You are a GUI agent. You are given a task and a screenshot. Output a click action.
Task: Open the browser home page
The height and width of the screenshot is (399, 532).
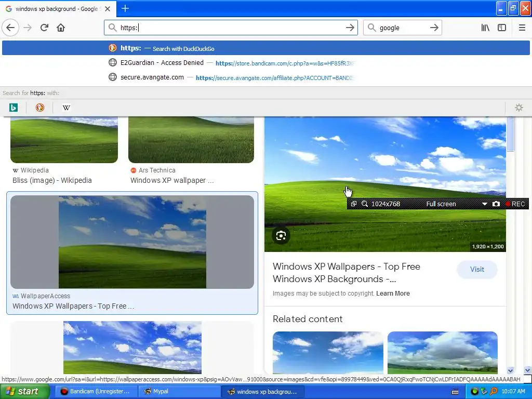tap(61, 28)
